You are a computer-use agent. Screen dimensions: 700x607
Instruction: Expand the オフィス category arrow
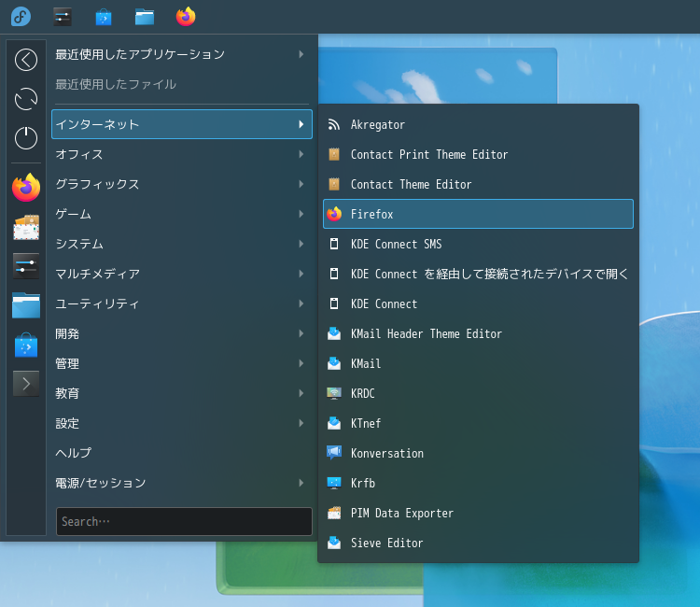click(301, 154)
